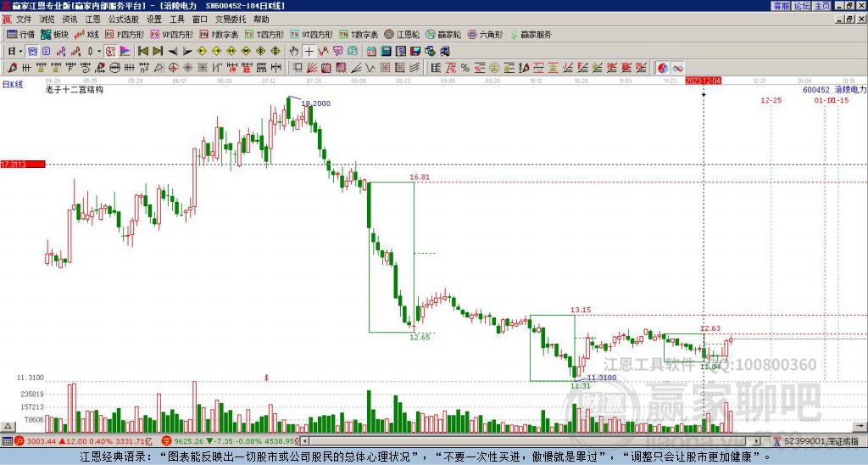Open the 9P四方形 tool
The height and width of the screenshot is (465, 868).
172,34
